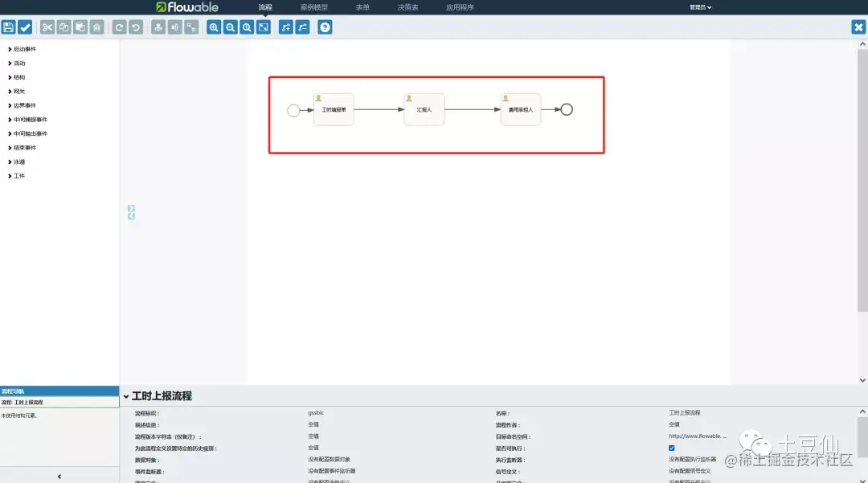Save the model with the floppy disk icon

8,27
